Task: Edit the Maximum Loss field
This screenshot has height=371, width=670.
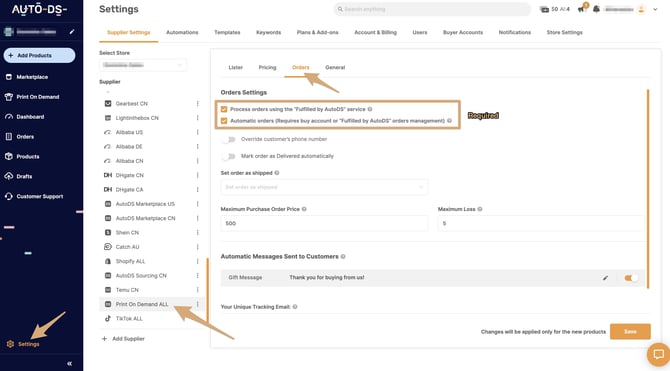Action: tap(541, 223)
